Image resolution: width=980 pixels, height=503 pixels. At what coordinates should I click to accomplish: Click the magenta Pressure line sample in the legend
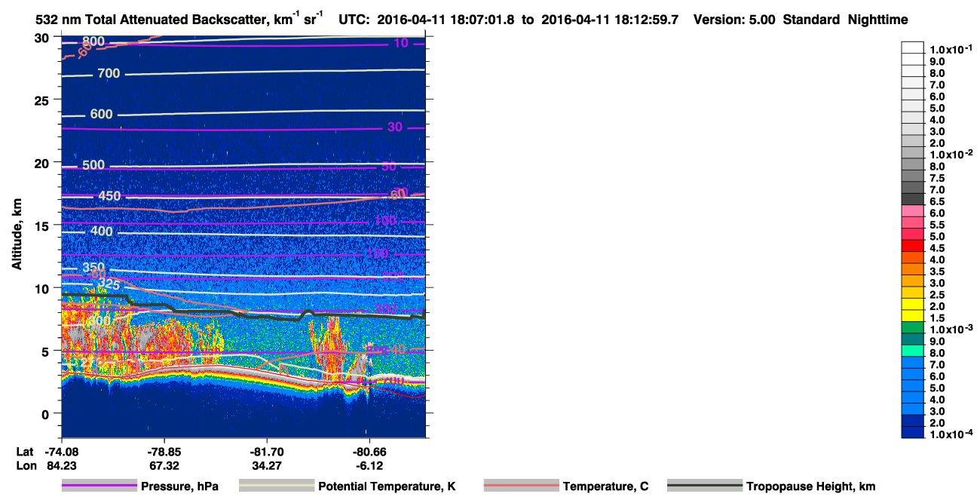coord(99,486)
